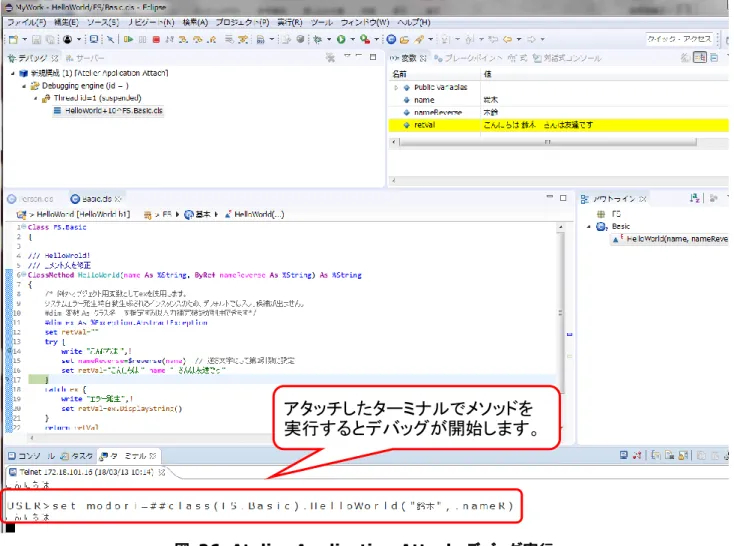The width and height of the screenshot is (734, 546).
Task: Open the ソース(S) menu
Action: click(103, 22)
